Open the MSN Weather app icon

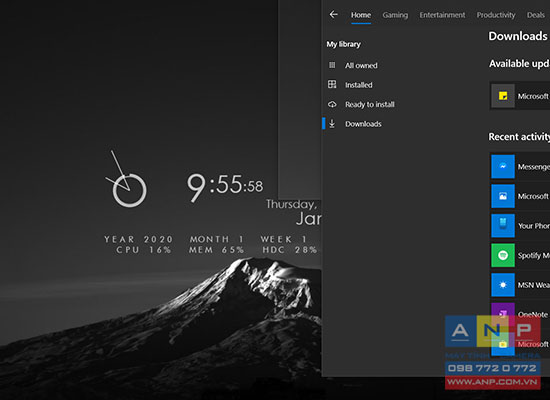pos(503,285)
